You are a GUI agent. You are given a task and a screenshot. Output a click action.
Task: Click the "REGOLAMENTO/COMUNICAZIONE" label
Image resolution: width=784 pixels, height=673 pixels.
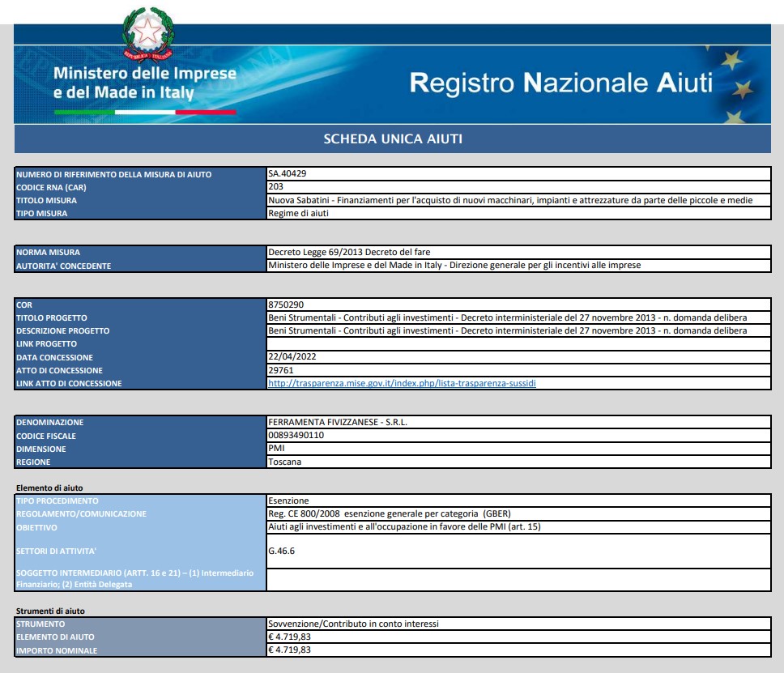click(x=82, y=514)
